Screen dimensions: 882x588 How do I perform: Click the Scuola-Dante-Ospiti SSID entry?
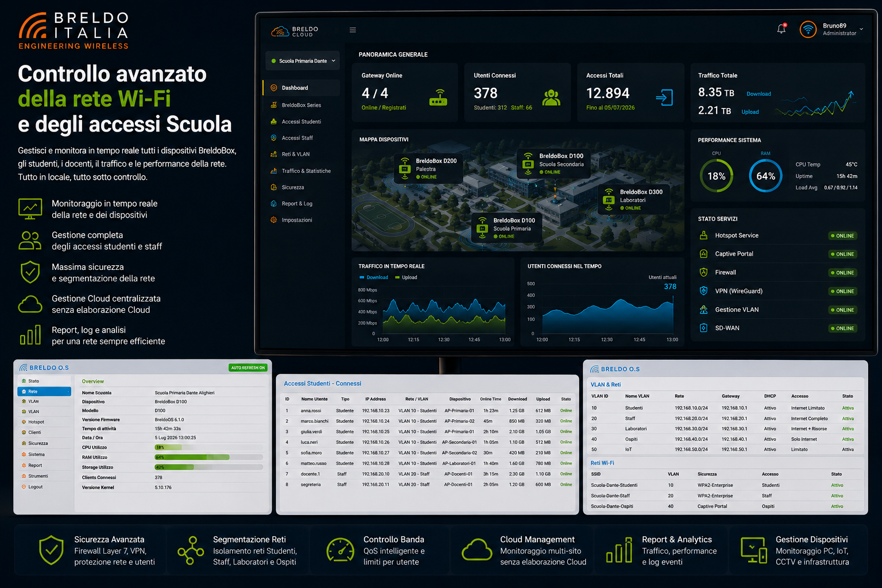612,506
